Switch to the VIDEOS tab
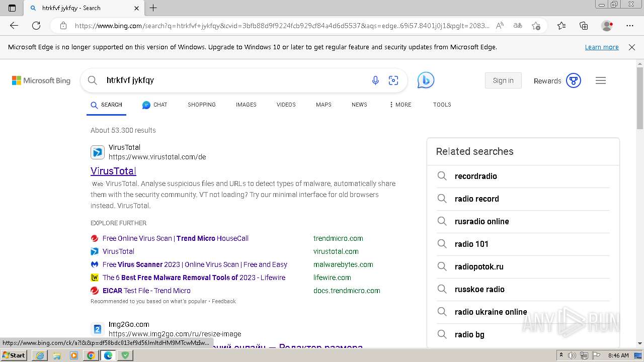 [286, 105]
